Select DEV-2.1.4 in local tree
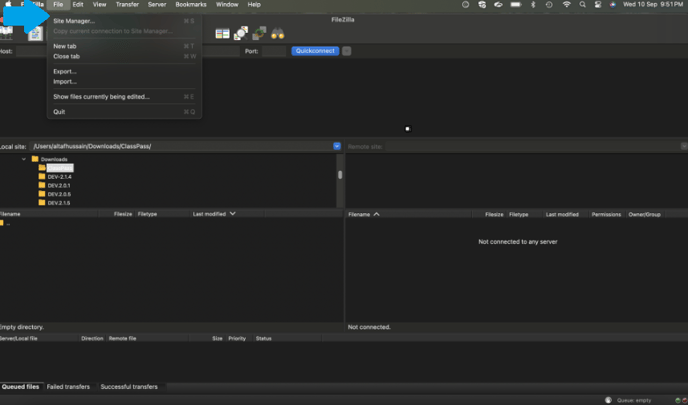Image resolution: width=688 pixels, height=405 pixels. tap(59, 177)
